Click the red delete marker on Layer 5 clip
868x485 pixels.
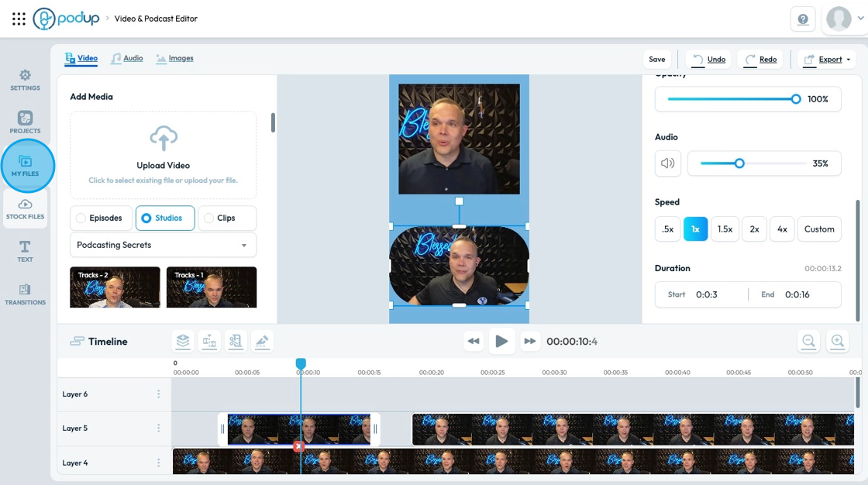pyautogui.click(x=298, y=445)
